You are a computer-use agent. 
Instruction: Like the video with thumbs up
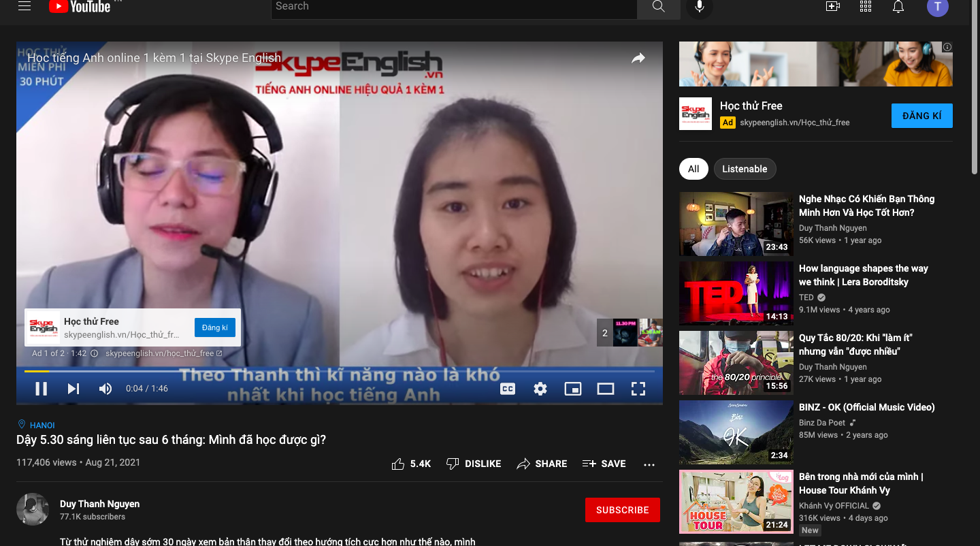[411, 464]
